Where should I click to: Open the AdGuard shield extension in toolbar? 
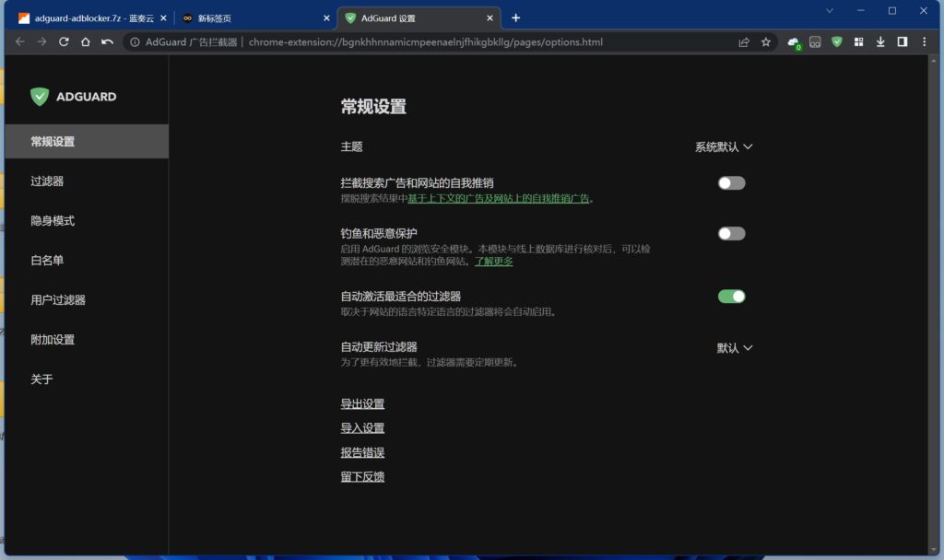837,42
